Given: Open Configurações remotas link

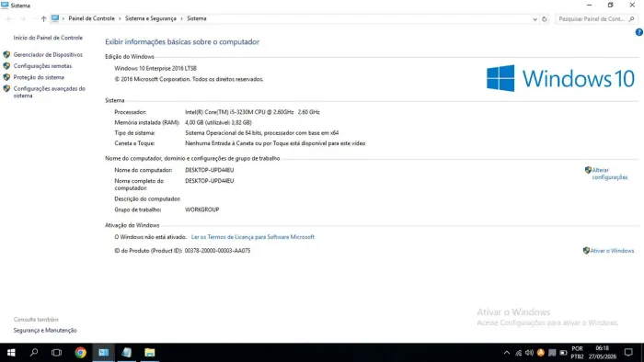Looking at the screenshot, I should (x=42, y=66).
